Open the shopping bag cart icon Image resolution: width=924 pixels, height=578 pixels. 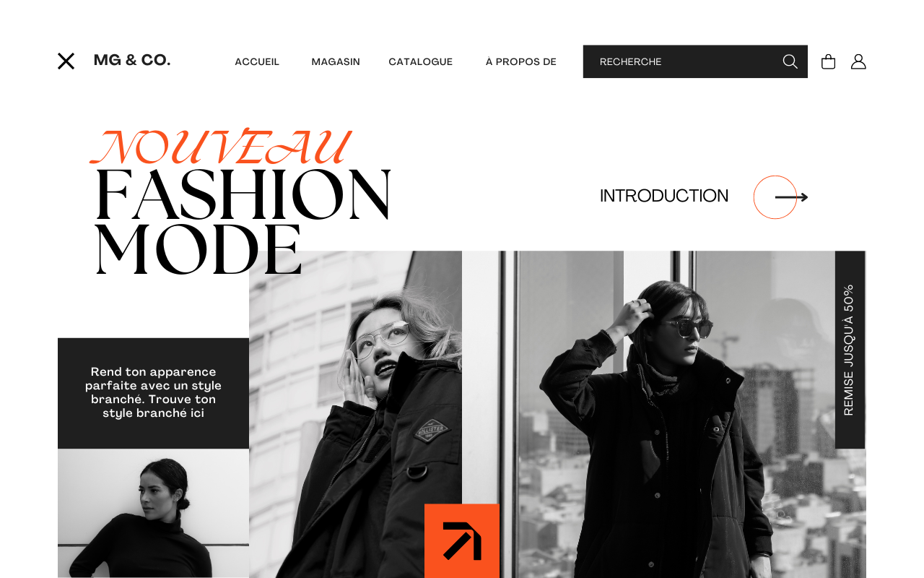(828, 61)
